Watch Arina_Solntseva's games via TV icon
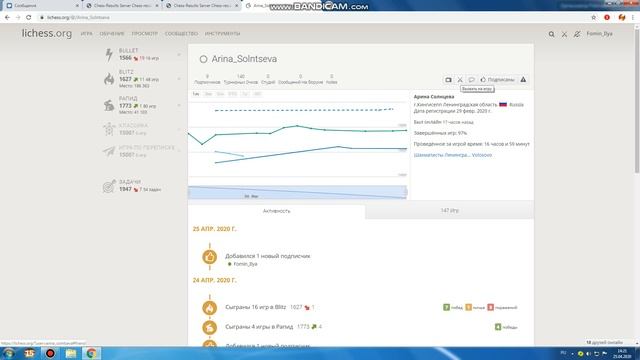 448,80
